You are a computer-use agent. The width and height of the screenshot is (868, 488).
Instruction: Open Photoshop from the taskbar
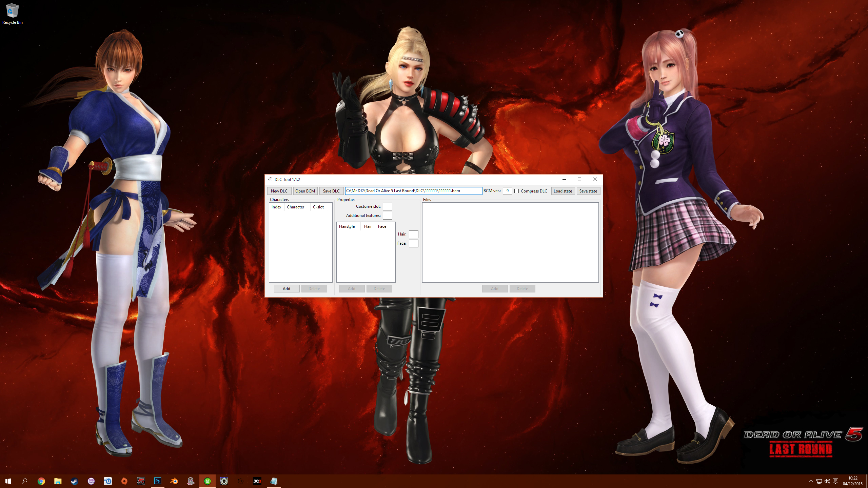point(157,481)
